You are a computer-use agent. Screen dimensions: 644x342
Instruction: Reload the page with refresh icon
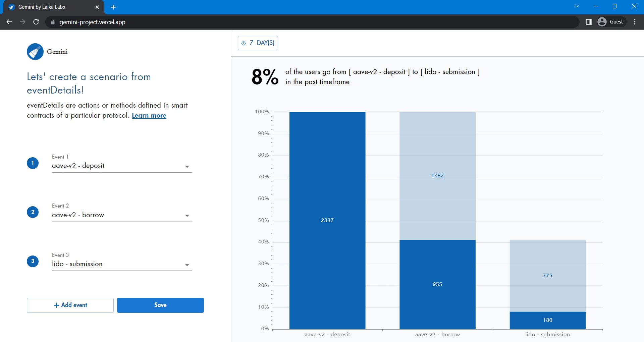click(x=36, y=22)
